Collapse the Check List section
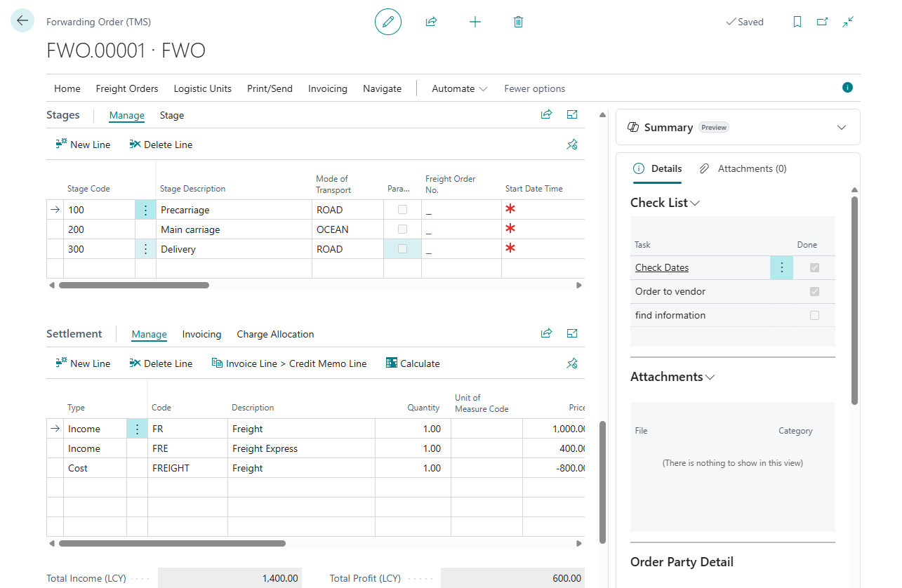902x588 pixels. pos(695,203)
